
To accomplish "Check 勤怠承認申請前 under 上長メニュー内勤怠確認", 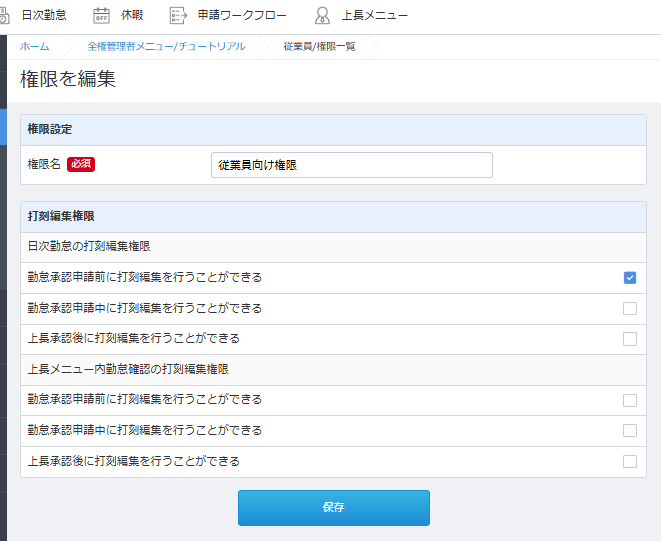I will pyautogui.click(x=630, y=400).
